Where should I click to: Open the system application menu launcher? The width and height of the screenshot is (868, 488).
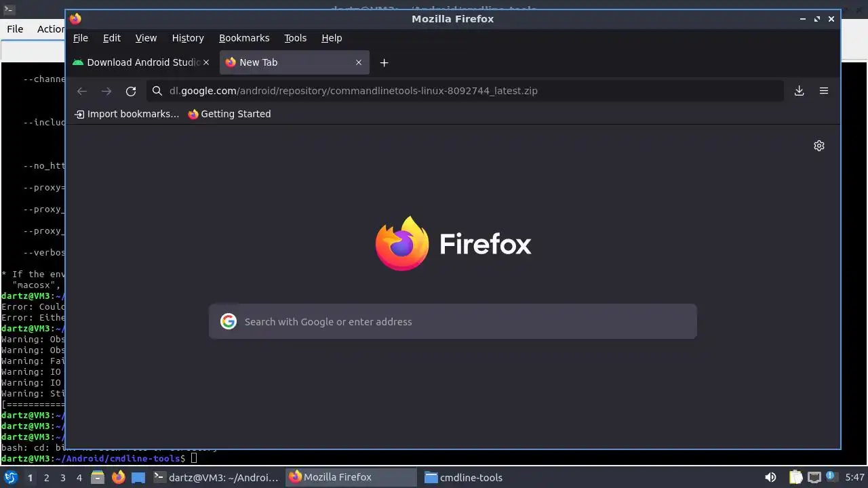pyautogui.click(x=10, y=477)
